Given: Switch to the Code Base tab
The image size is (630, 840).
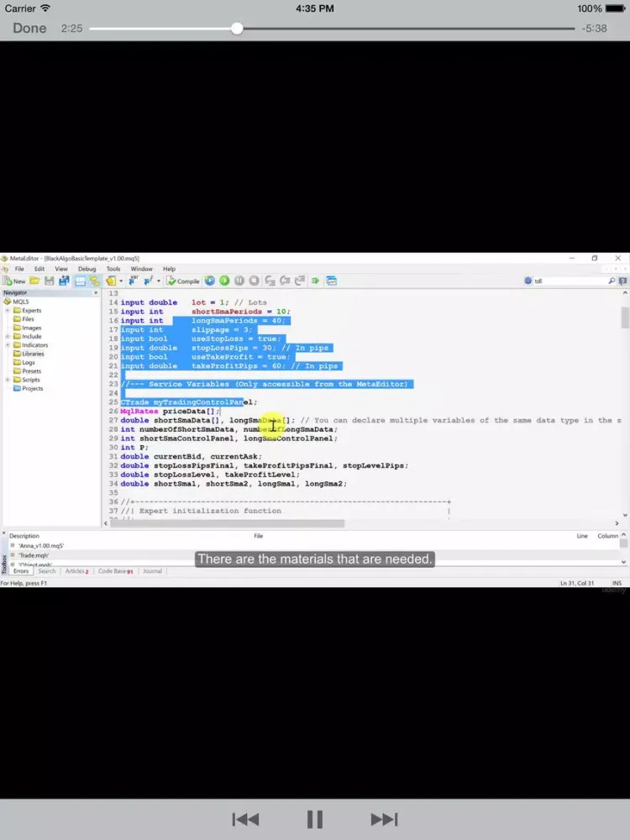Looking at the screenshot, I should [113, 571].
